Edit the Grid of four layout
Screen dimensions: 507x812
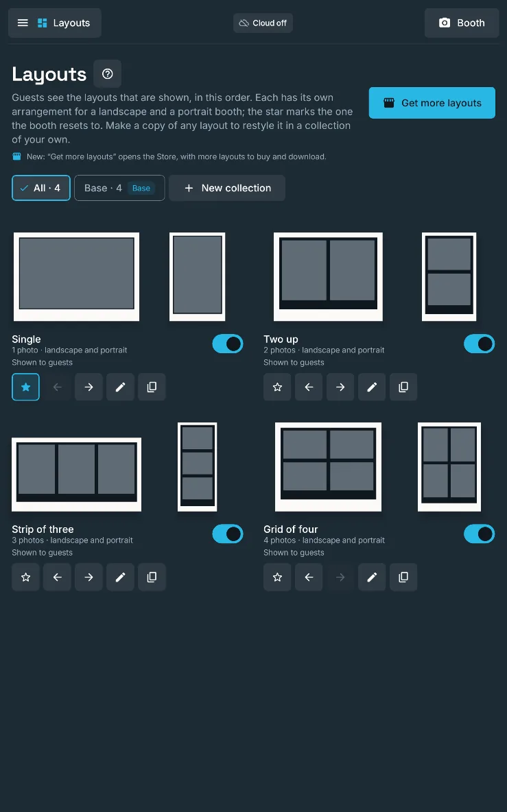(372, 577)
